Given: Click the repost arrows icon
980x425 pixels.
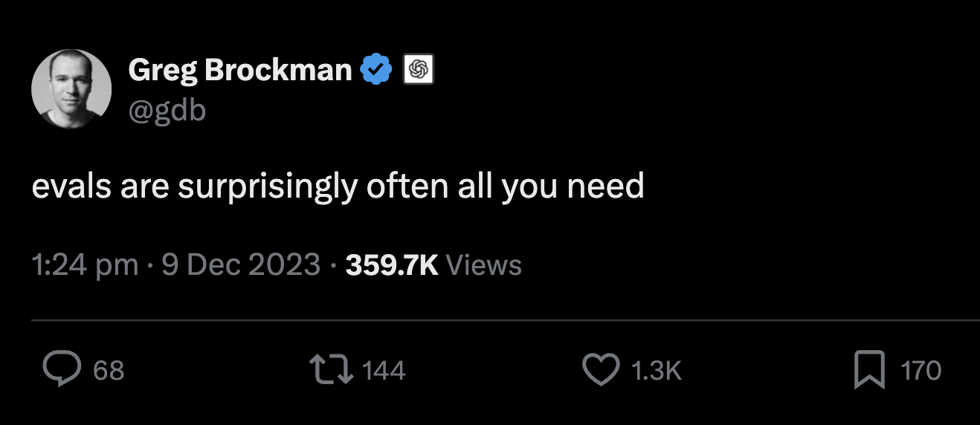Looking at the screenshot, I should 329,370.
